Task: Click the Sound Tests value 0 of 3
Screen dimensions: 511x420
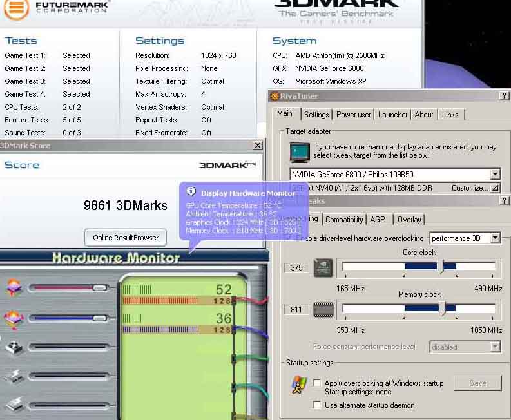Action: tap(72, 133)
